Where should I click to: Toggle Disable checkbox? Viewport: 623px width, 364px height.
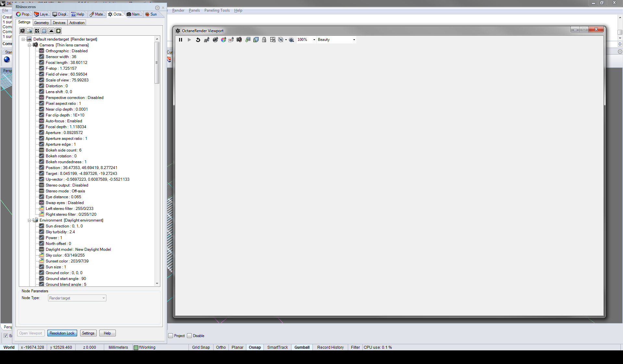189,336
